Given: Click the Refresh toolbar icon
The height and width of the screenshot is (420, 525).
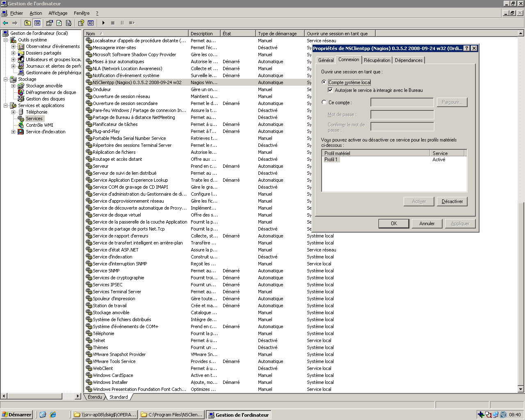Looking at the screenshot, I should (59, 23).
